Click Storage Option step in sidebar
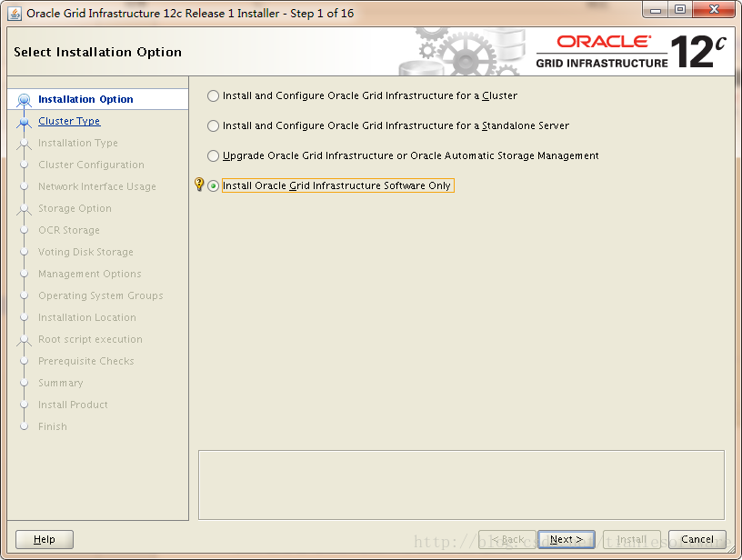 (x=75, y=208)
